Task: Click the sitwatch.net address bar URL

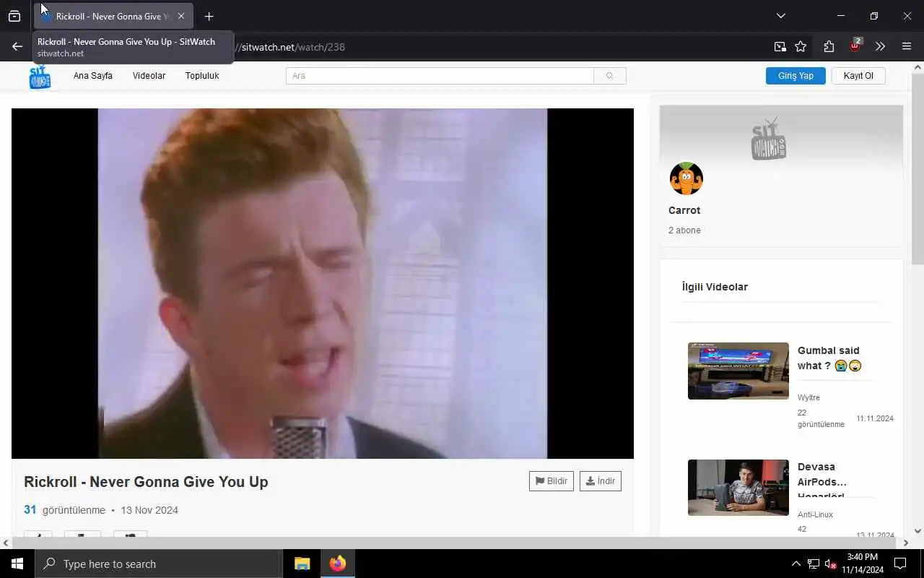Action: tap(293, 47)
